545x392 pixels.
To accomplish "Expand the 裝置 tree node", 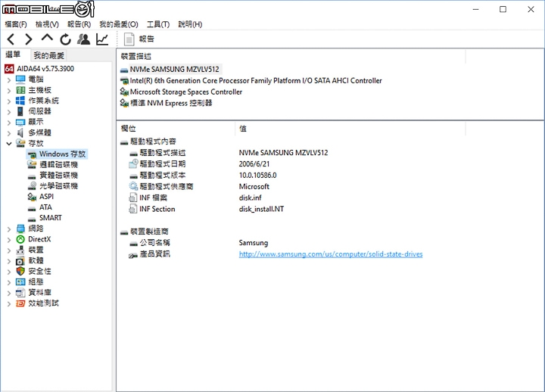I will (9, 250).
